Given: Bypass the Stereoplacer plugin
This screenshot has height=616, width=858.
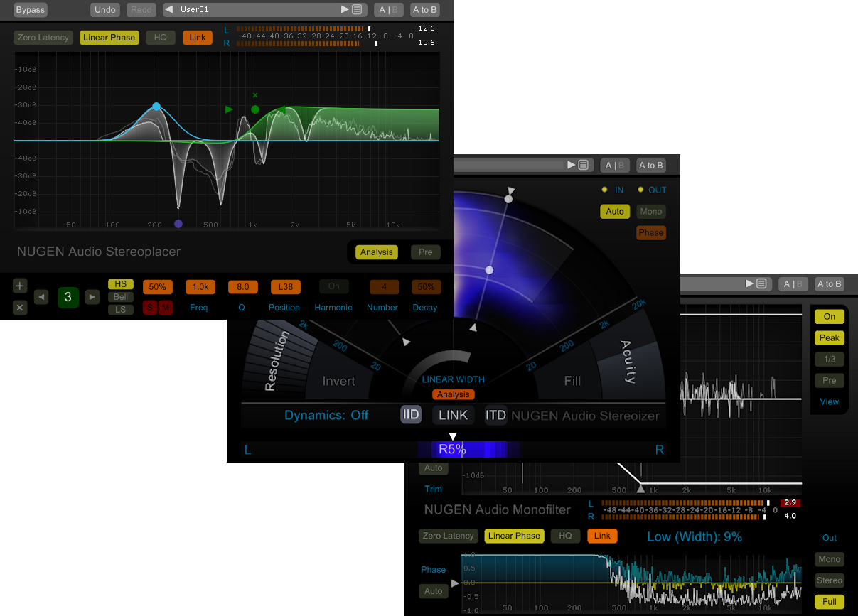Looking at the screenshot, I should pos(30,10).
